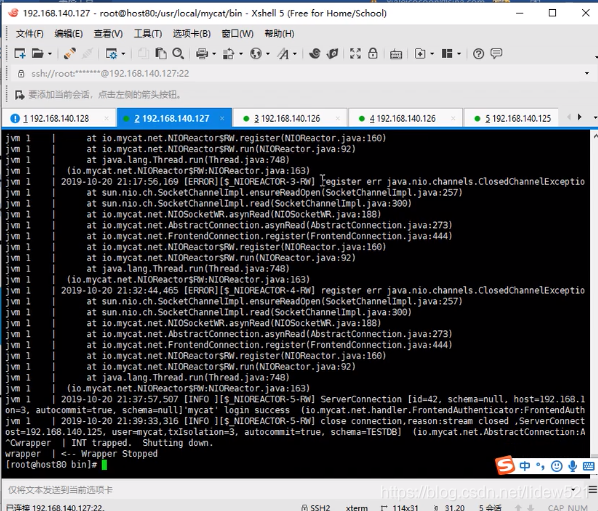Click the Sogou S logo icon
The image size is (598, 511).
pyautogui.click(x=505, y=465)
